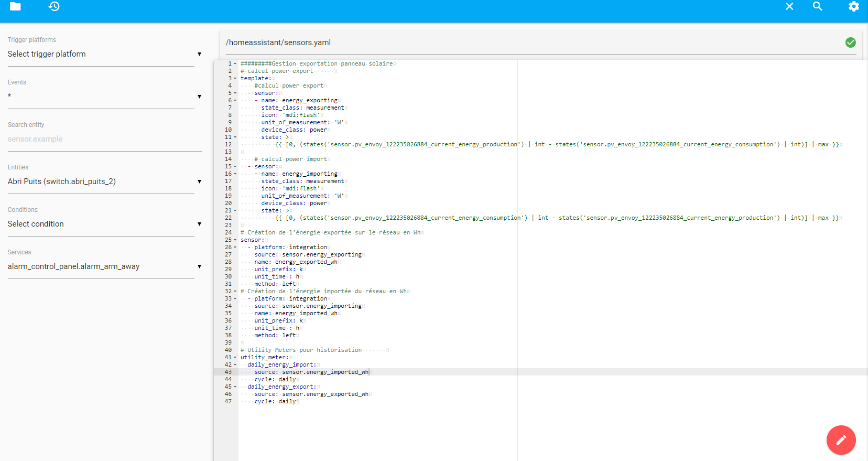
Task: Open the settings gear menu
Action: 854,6
